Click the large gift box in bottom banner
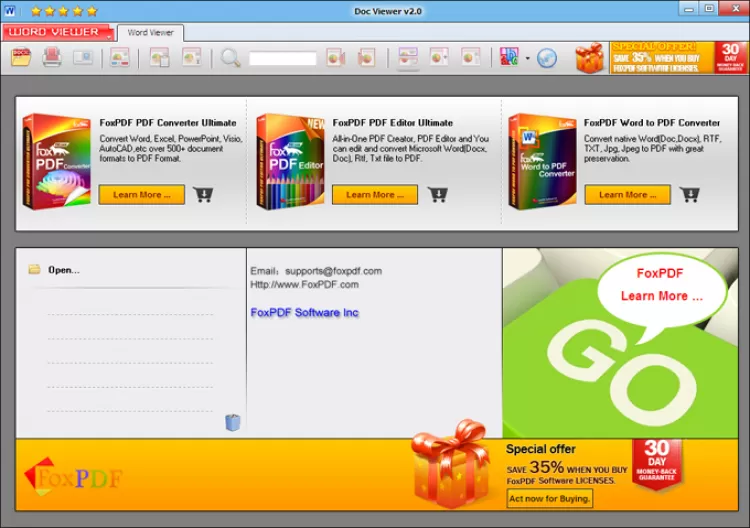750x528 pixels. click(450, 465)
